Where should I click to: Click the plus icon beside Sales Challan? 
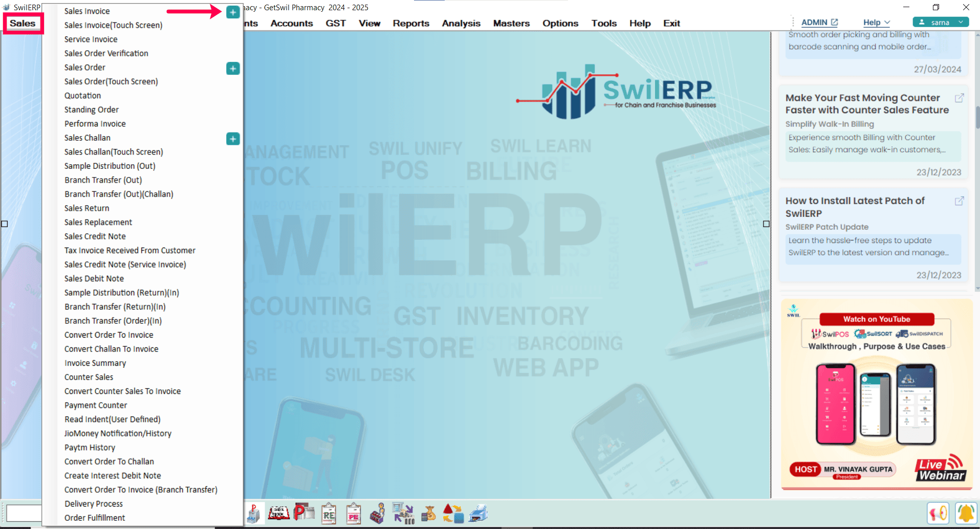[x=233, y=139]
